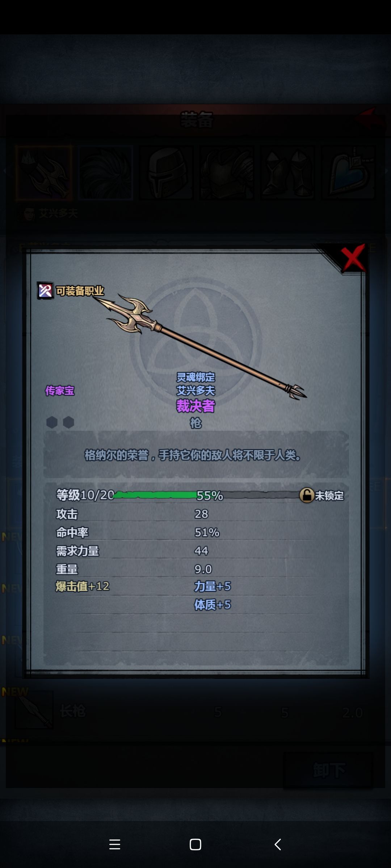391x868 pixels.
Task: Click the red back arrow
Action: (x=369, y=119)
